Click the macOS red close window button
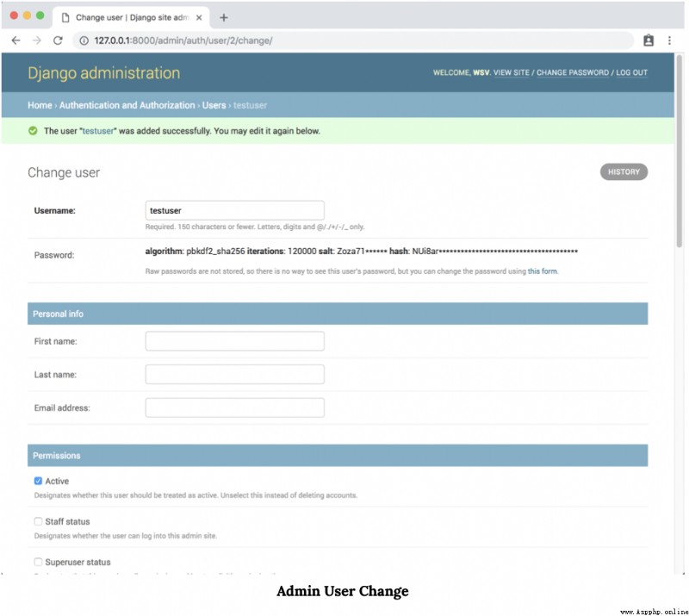Image resolution: width=689 pixels, height=616 pixels. (14, 16)
